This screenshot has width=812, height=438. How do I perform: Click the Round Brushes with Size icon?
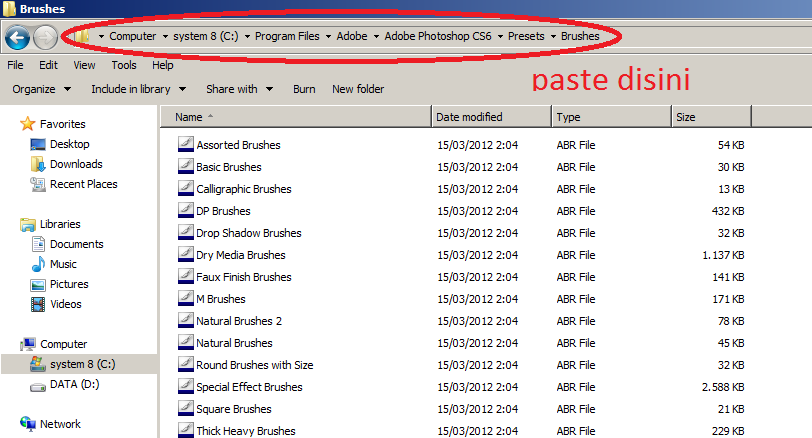(185, 364)
